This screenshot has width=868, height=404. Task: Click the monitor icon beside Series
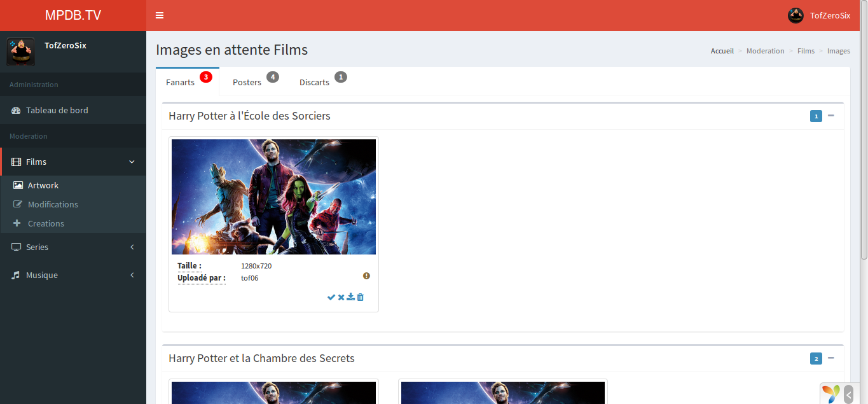click(x=17, y=247)
